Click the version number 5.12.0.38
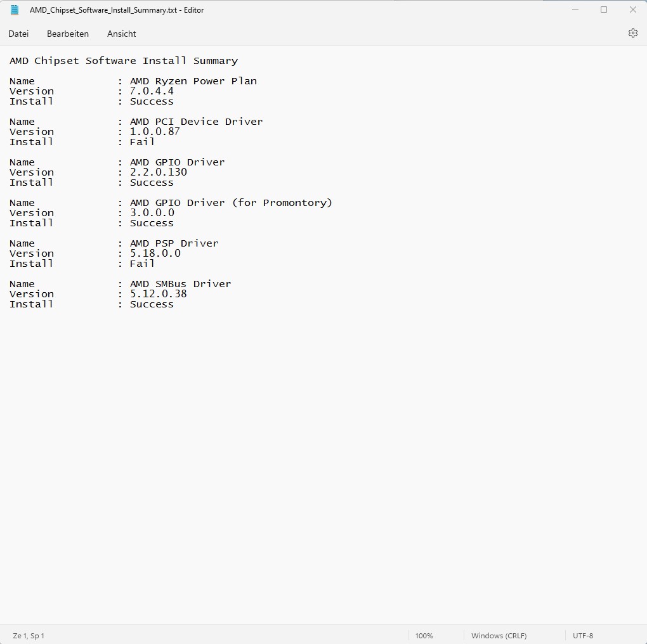647x644 pixels. pos(159,294)
